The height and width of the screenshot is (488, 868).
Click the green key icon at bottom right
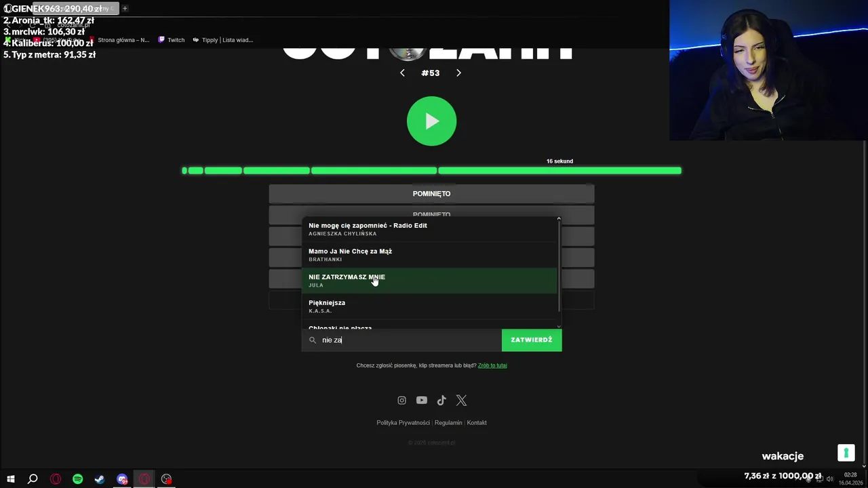[x=846, y=453]
